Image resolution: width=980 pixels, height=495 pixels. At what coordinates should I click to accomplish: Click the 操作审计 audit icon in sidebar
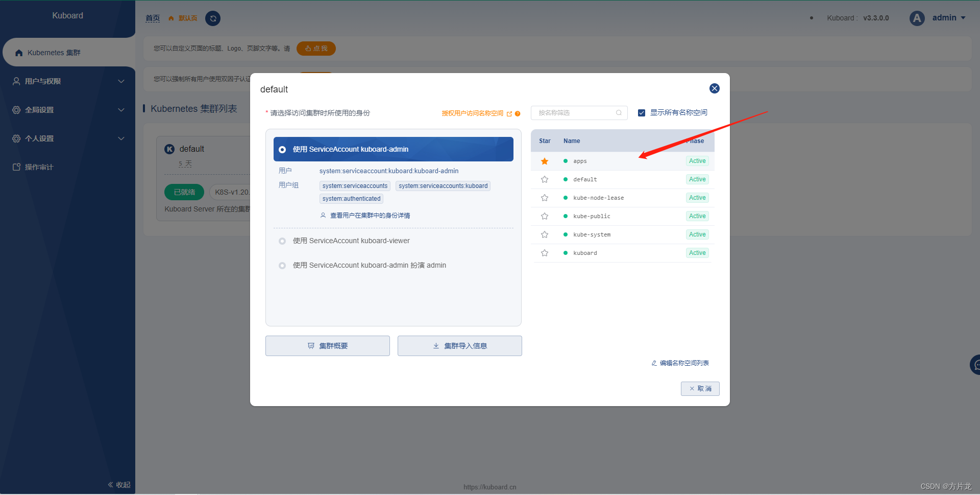point(15,167)
